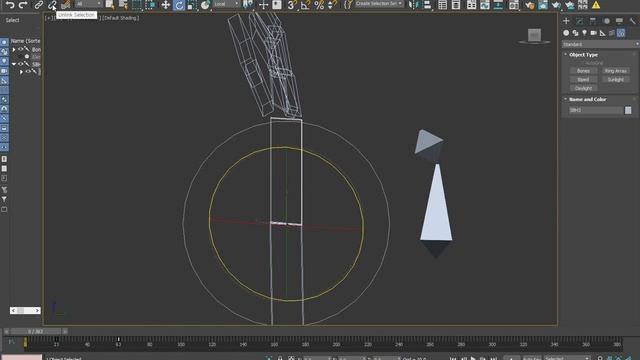Open the Standard category dropdown

(600, 44)
